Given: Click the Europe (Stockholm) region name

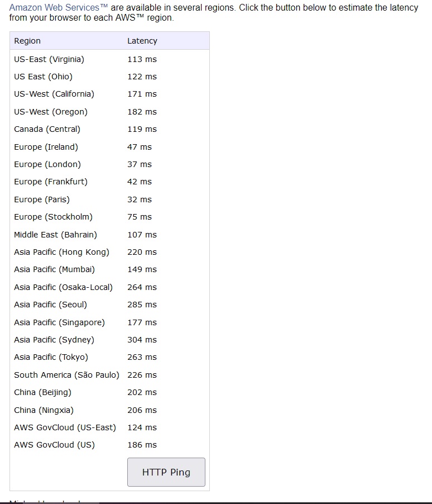Looking at the screenshot, I should (54, 217).
